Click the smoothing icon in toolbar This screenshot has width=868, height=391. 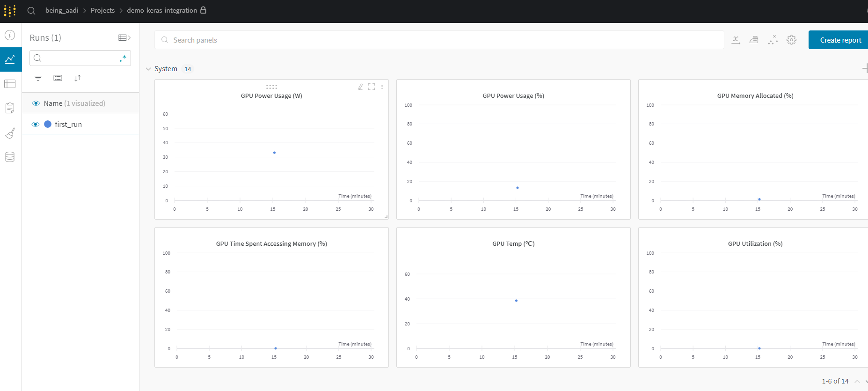tap(754, 40)
